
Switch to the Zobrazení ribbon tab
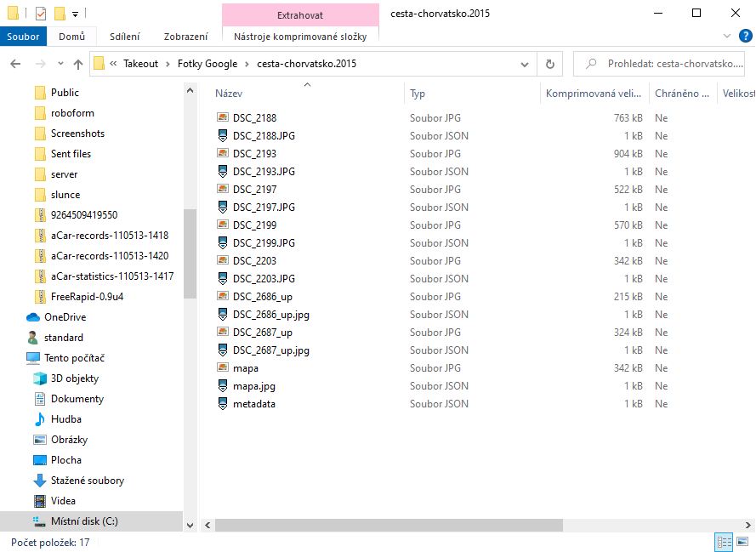click(185, 37)
